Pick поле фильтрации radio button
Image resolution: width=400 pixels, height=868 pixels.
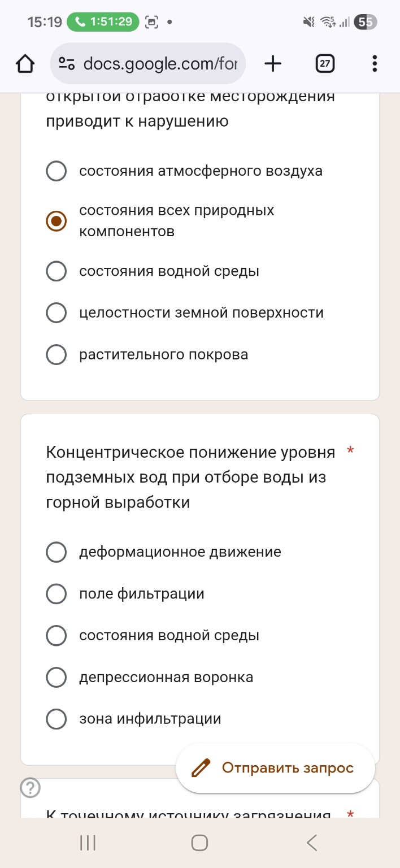[x=56, y=593]
